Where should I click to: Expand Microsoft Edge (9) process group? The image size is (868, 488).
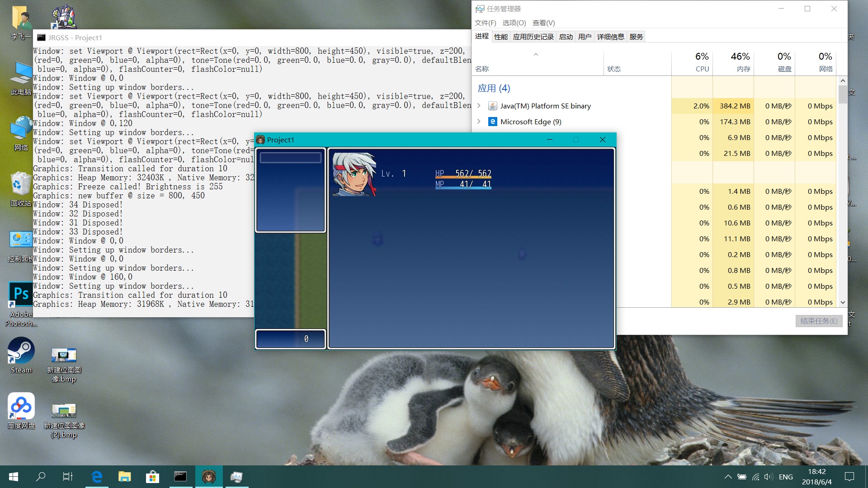point(479,122)
